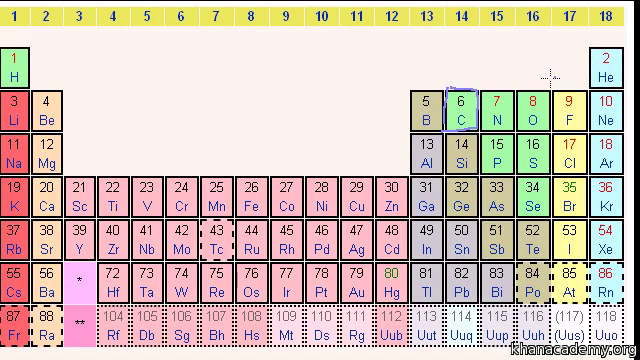This screenshot has height=360, width=640.
Task: Click the Carbon (C) element cell
Action: 461,111
